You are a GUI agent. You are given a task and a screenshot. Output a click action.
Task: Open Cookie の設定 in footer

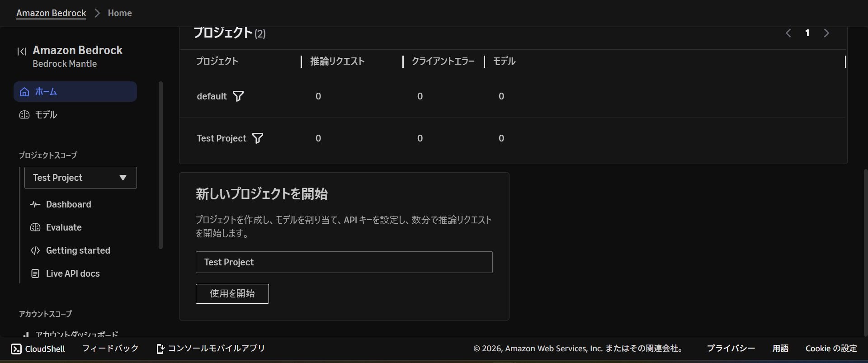(831, 349)
